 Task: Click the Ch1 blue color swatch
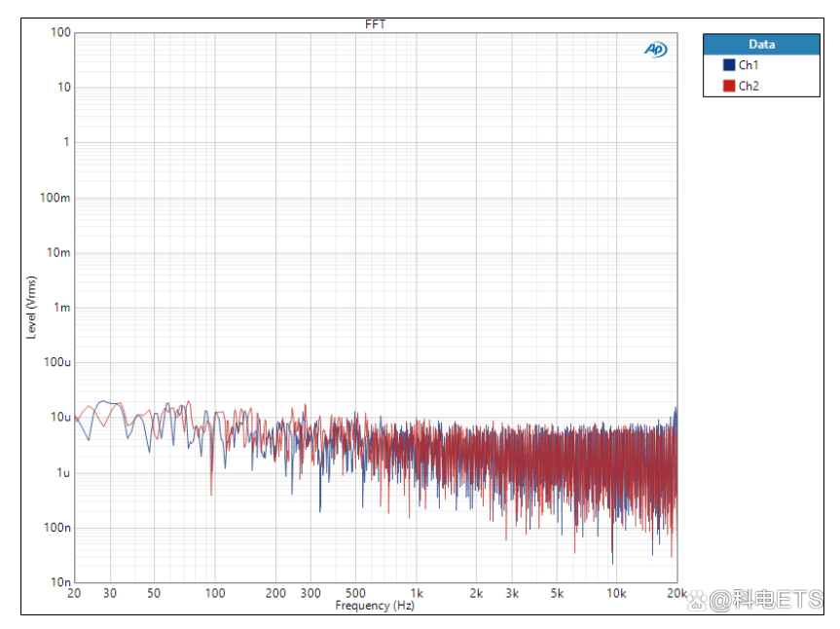[x=729, y=65]
